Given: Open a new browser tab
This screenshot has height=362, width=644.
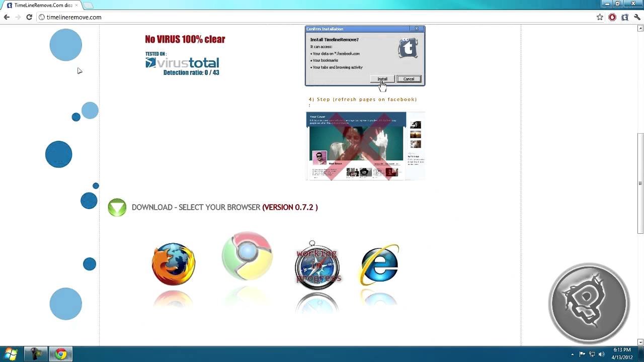Looking at the screenshot, I should [88, 5].
